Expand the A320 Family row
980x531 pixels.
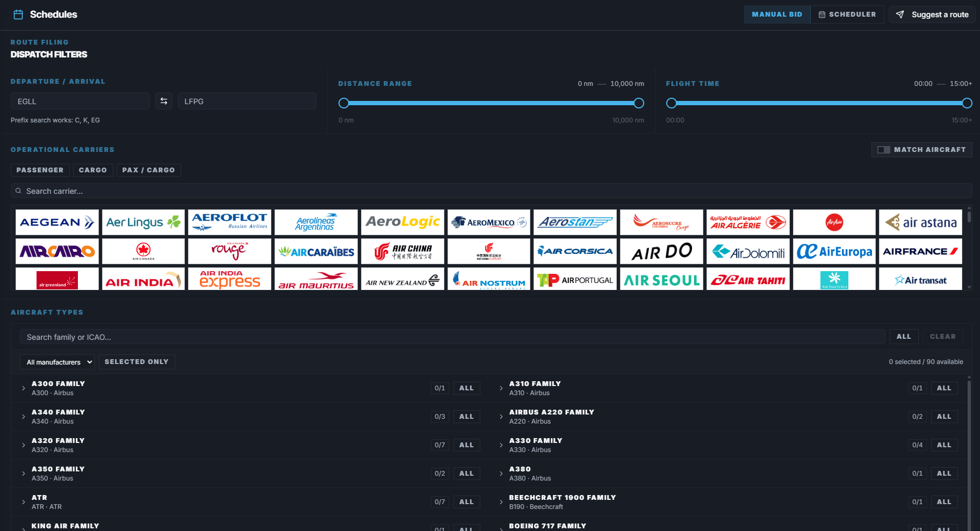point(24,445)
